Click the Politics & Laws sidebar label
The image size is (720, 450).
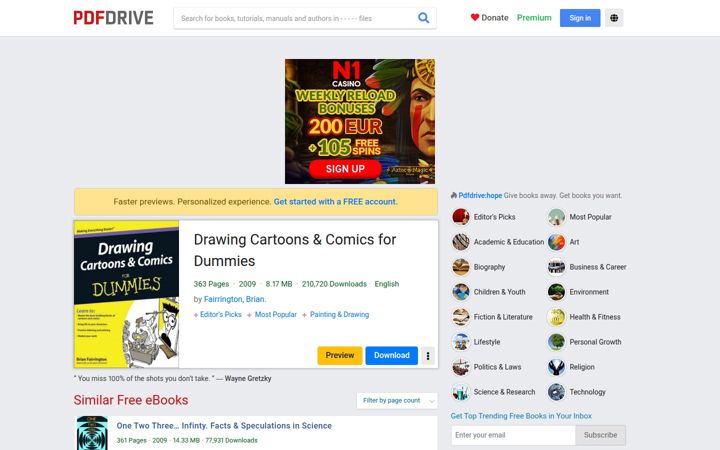click(x=497, y=367)
